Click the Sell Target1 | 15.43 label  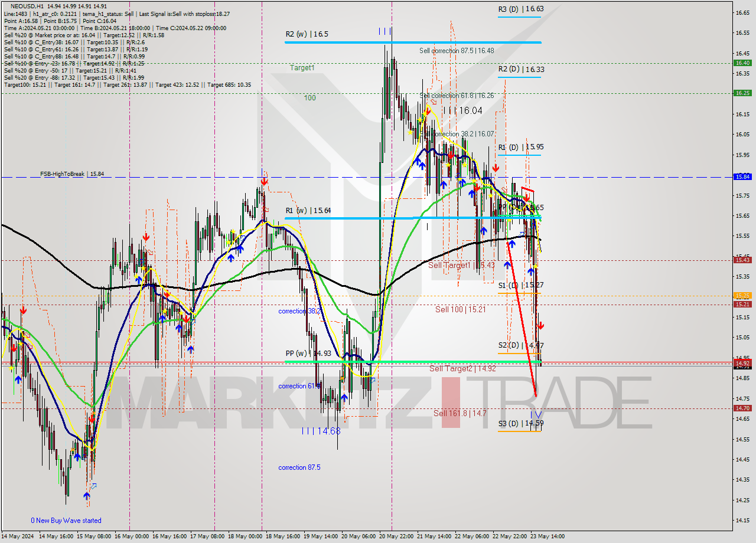tap(461, 265)
